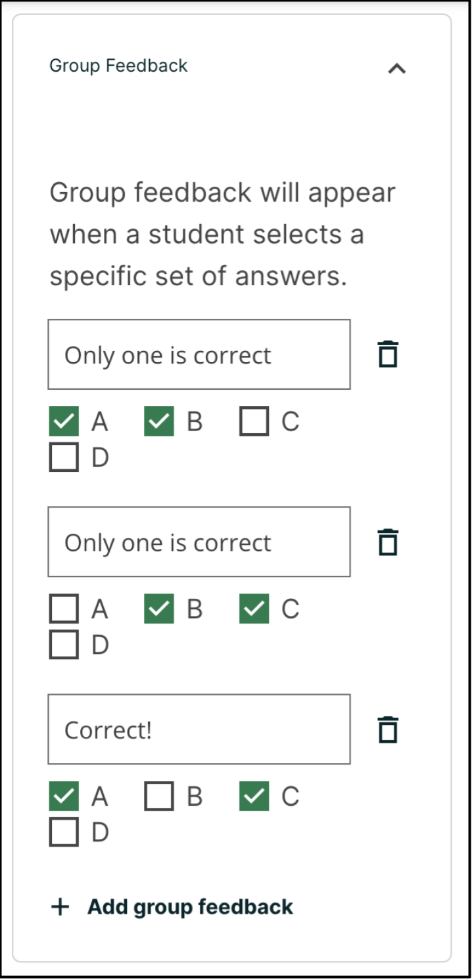The width and height of the screenshot is (474, 980).
Task: Check answer D in second feedback group
Action: tap(64, 645)
